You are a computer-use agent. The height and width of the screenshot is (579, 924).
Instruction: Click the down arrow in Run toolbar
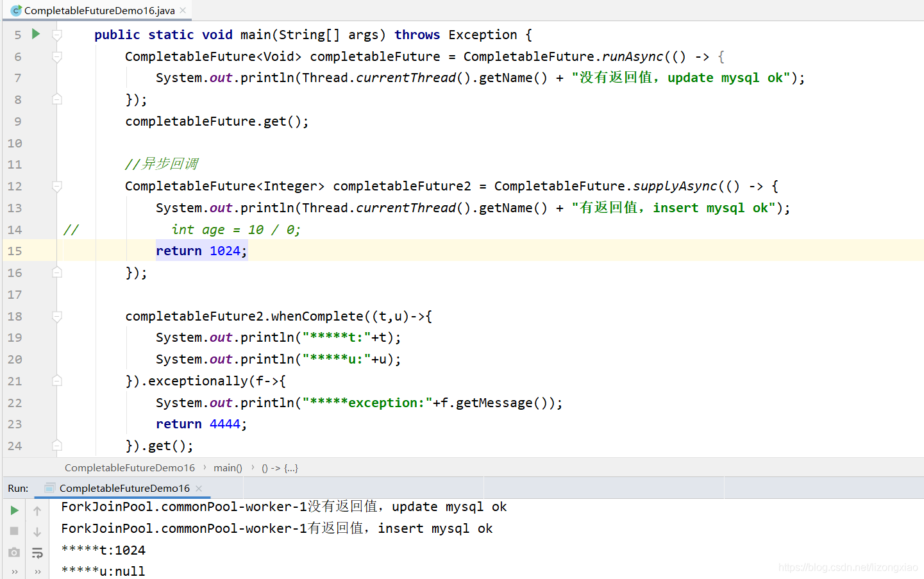tap(37, 532)
